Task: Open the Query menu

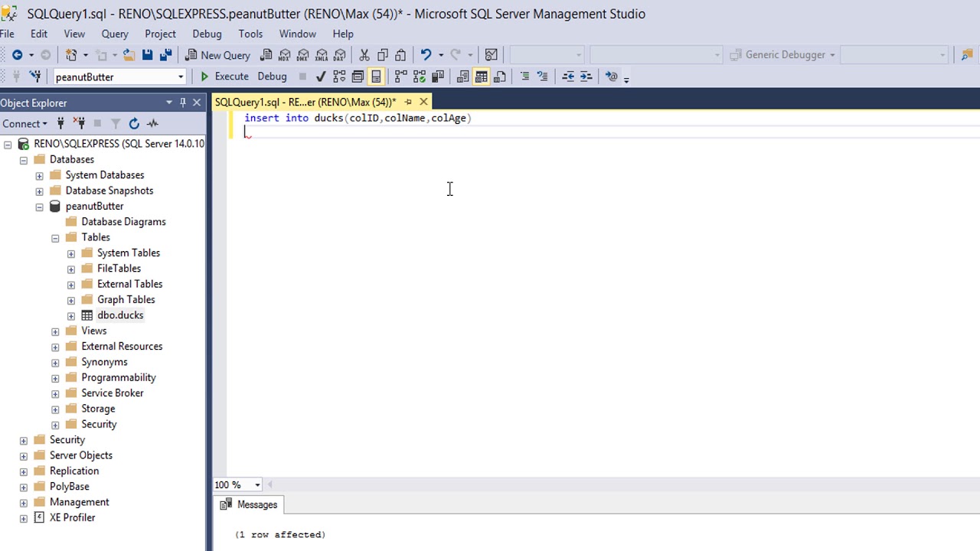Action: 115,34
